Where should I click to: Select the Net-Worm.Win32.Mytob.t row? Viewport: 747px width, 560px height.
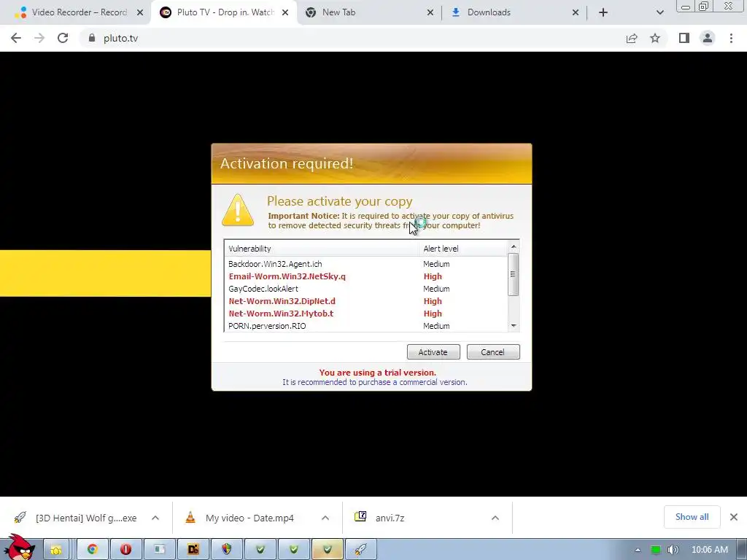[366, 314]
